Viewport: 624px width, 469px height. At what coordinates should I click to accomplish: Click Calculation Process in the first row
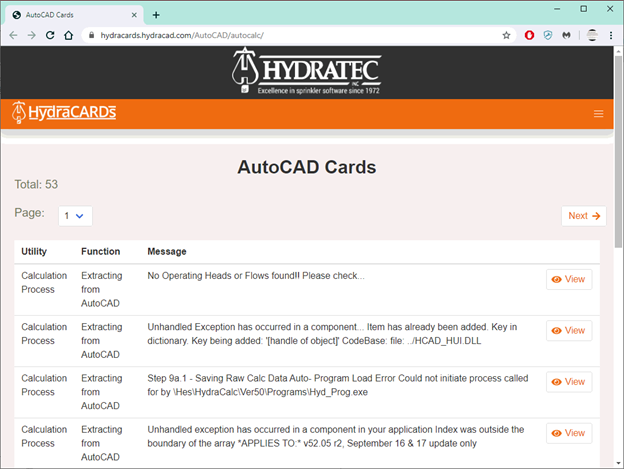(x=44, y=282)
